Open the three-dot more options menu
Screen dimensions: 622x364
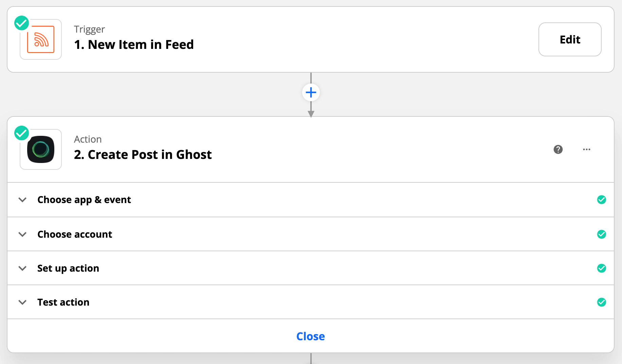[587, 149]
